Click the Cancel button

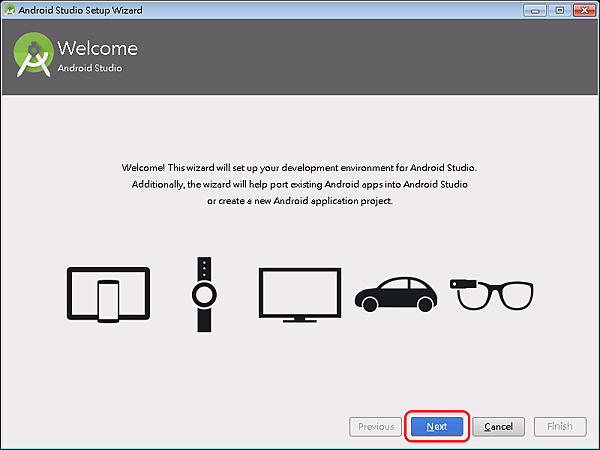pyautogui.click(x=498, y=426)
